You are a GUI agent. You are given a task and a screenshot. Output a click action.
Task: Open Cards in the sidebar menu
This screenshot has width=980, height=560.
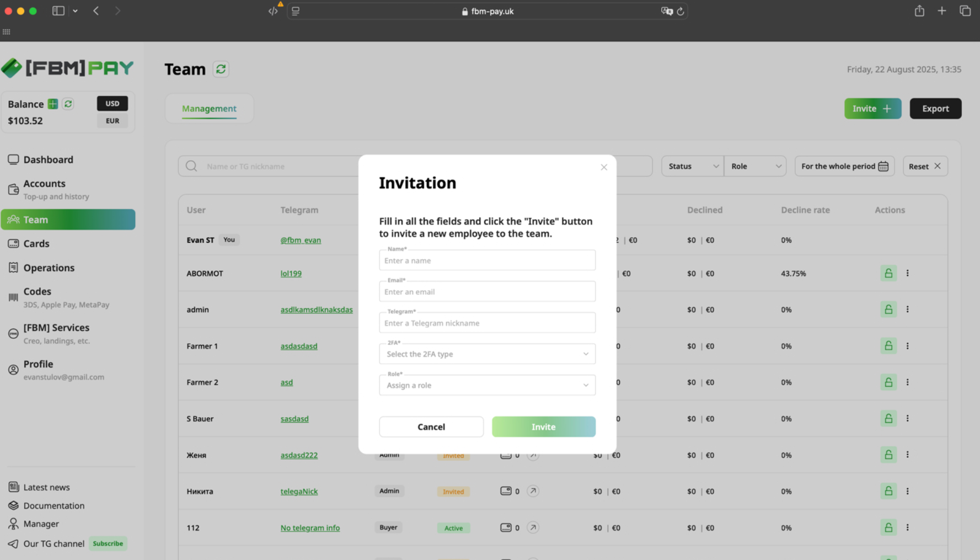point(36,243)
